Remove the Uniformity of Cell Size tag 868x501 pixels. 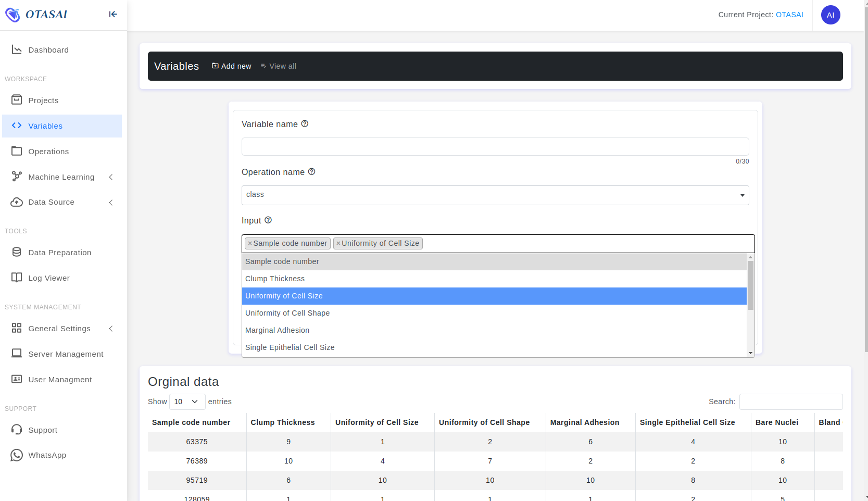point(338,243)
